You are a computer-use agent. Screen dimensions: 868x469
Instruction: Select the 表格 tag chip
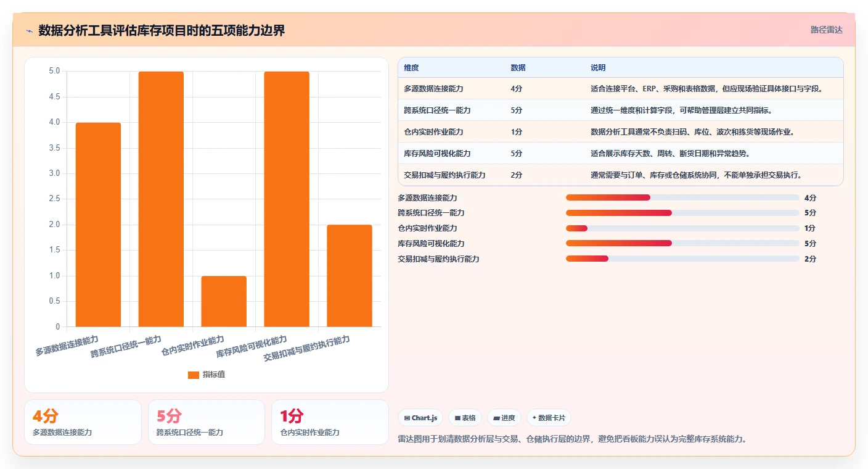coord(465,418)
